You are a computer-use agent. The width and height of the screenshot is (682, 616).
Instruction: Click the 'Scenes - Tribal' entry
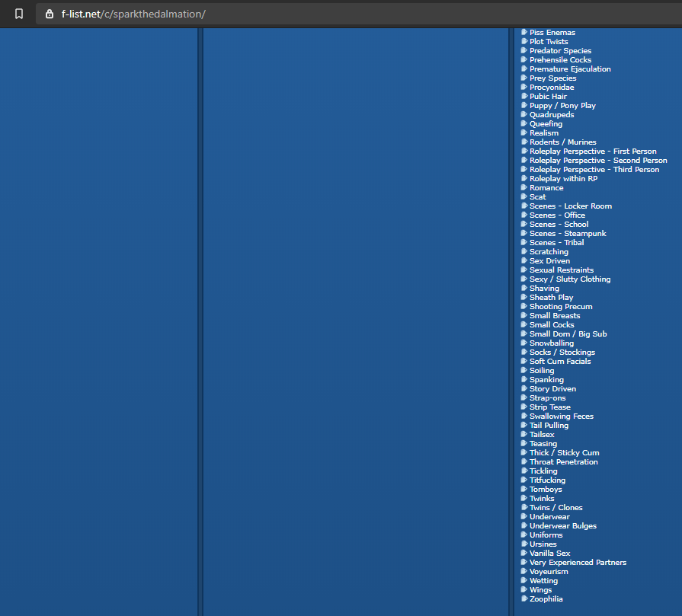tap(557, 243)
